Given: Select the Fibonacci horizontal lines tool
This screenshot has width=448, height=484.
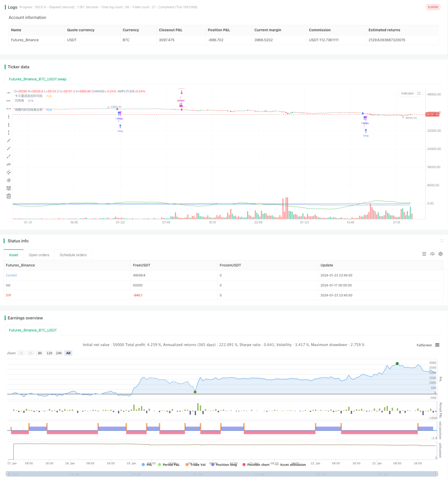Looking at the screenshot, I should 9,188.
